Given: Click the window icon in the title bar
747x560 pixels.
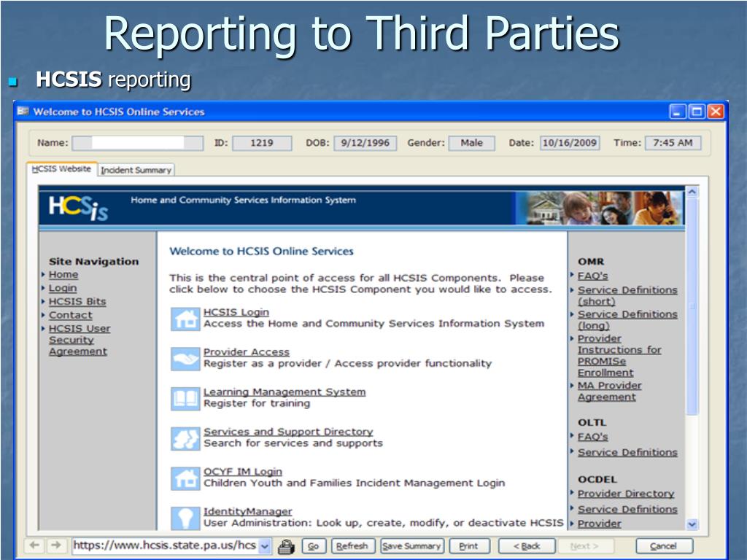Looking at the screenshot, I should click(23, 112).
